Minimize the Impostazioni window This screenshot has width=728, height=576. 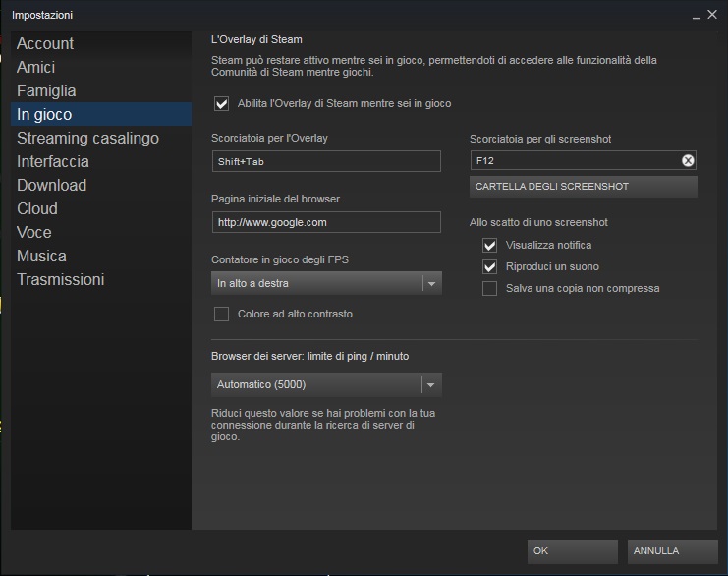point(697,15)
